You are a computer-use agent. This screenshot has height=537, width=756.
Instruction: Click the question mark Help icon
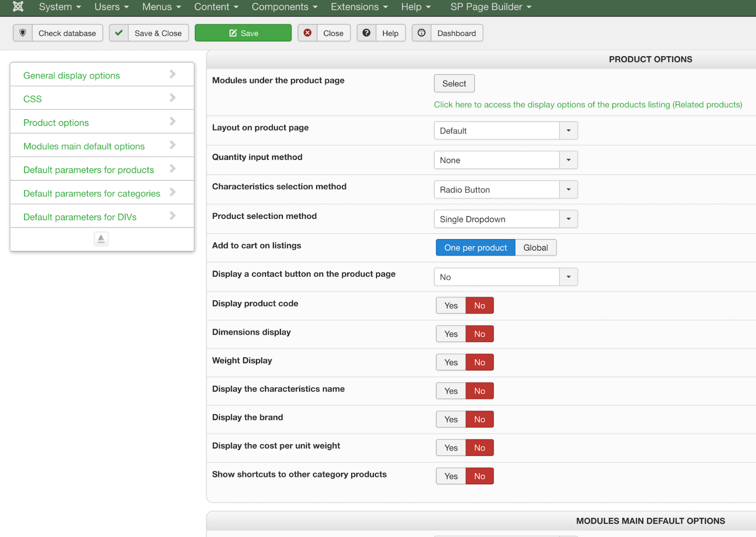pyautogui.click(x=366, y=33)
